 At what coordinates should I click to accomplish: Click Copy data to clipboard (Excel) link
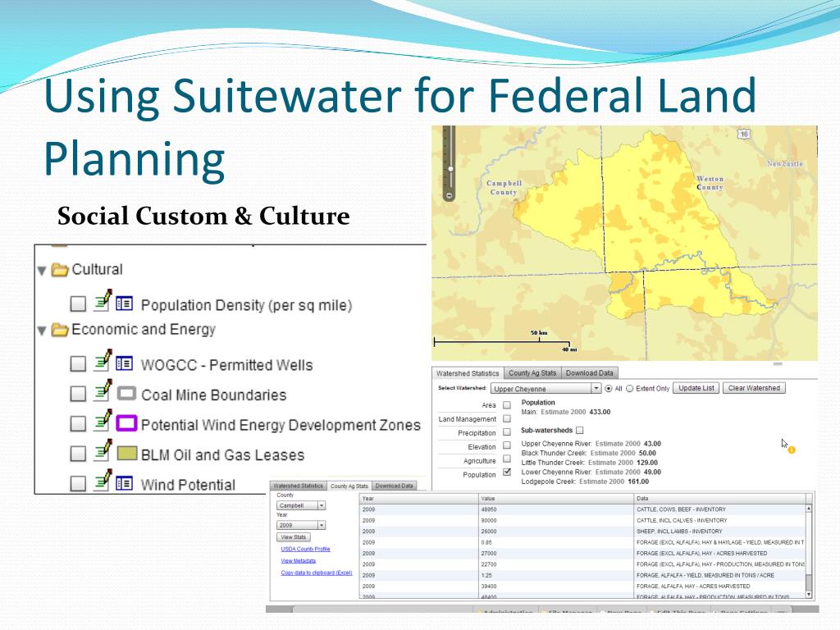coord(317,573)
